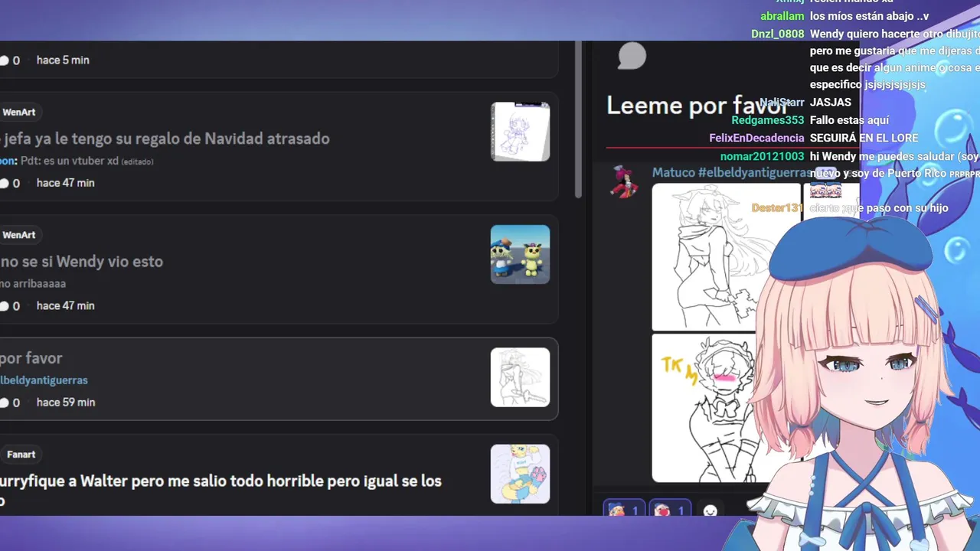This screenshot has height=551, width=980.
Task: Click username 'Matuco #elbeldyantiguerras' in thread
Action: click(731, 173)
